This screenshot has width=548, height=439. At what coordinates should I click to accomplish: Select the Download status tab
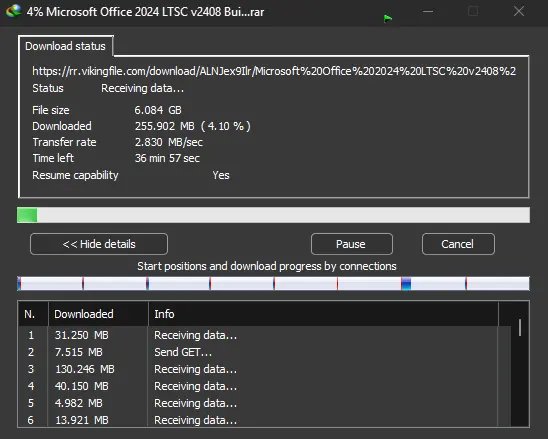click(65, 46)
